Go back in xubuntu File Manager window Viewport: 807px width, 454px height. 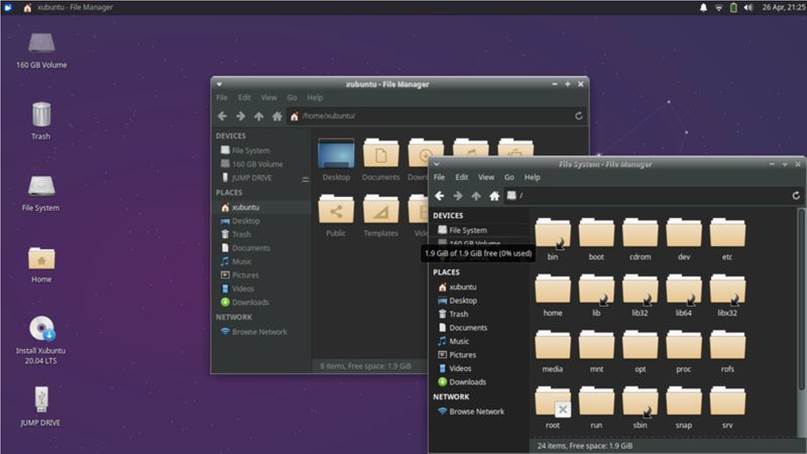[x=222, y=116]
